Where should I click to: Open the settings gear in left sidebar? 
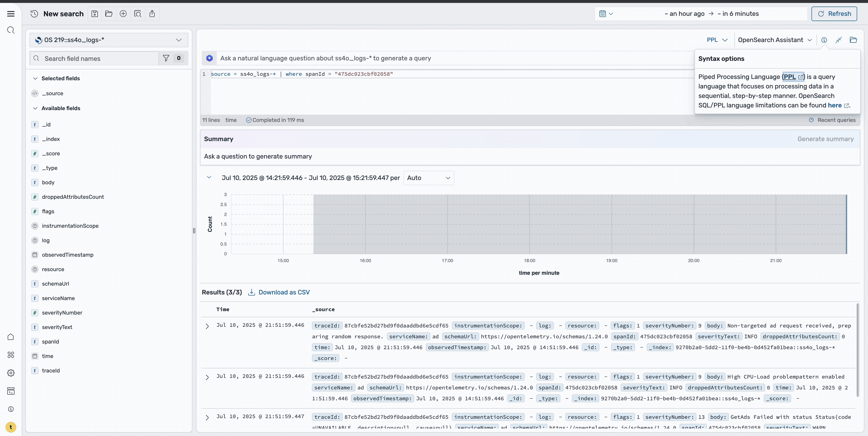click(11, 373)
